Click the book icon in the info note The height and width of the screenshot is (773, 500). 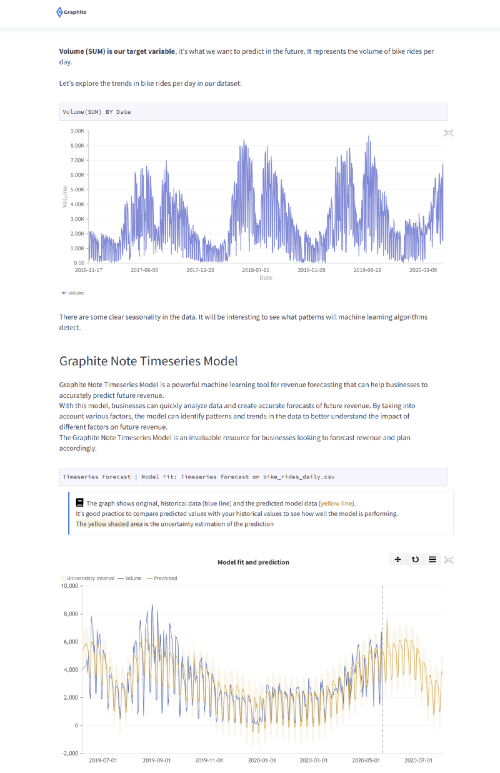coord(79,503)
